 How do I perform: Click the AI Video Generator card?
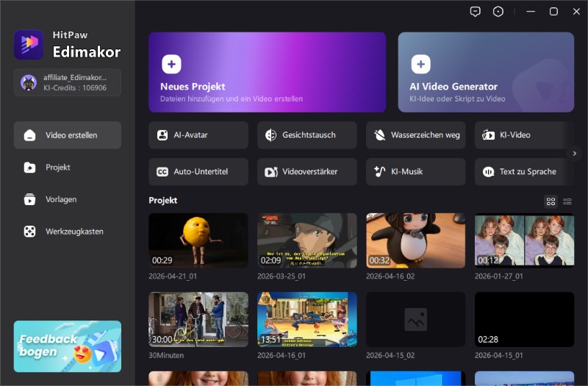click(486, 72)
